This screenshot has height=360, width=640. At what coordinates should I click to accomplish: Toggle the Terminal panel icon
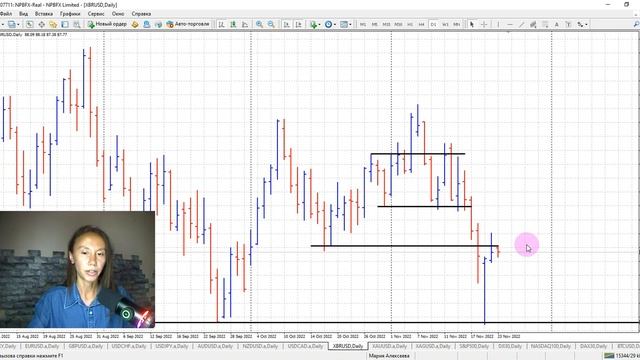[x=65, y=24]
